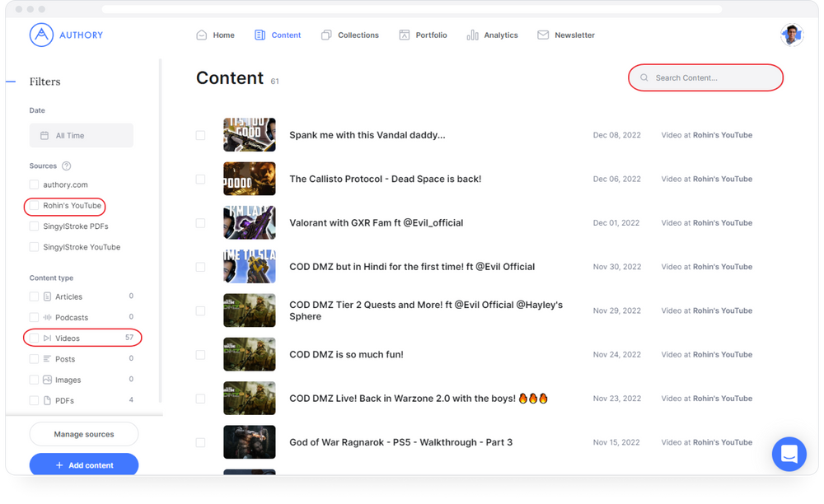This screenshot has width=824, height=504.
Task: Enable the Videos content type filter
Action: point(34,338)
